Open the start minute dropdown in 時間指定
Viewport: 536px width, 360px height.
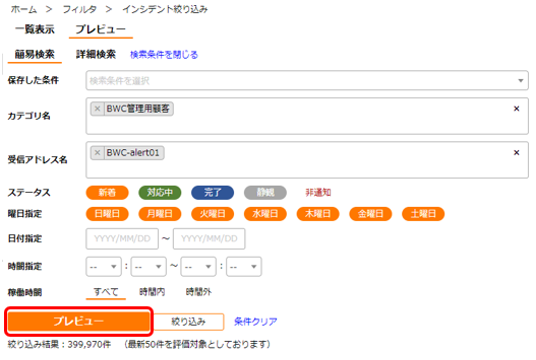[148, 267]
